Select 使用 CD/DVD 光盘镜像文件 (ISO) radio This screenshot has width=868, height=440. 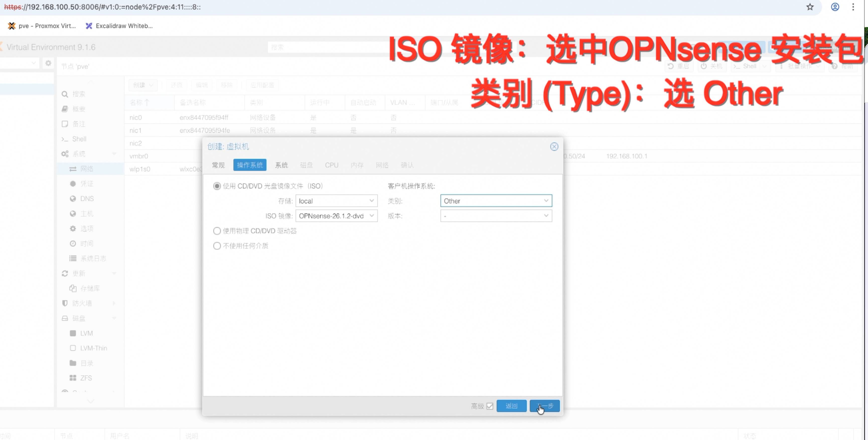click(x=217, y=186)
